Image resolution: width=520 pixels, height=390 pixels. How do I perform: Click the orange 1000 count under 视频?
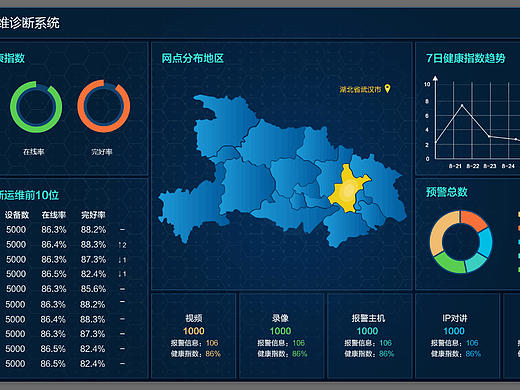(194, 331)
